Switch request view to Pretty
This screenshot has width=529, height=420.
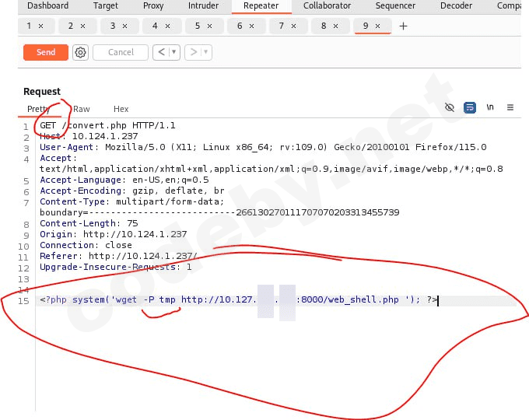(38, 109)
